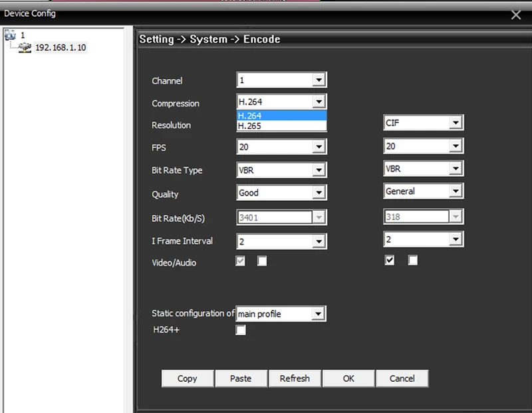Expand the main stream FPS dropdown
This screenshot has height=413, width=532.
tap(281, 146)
